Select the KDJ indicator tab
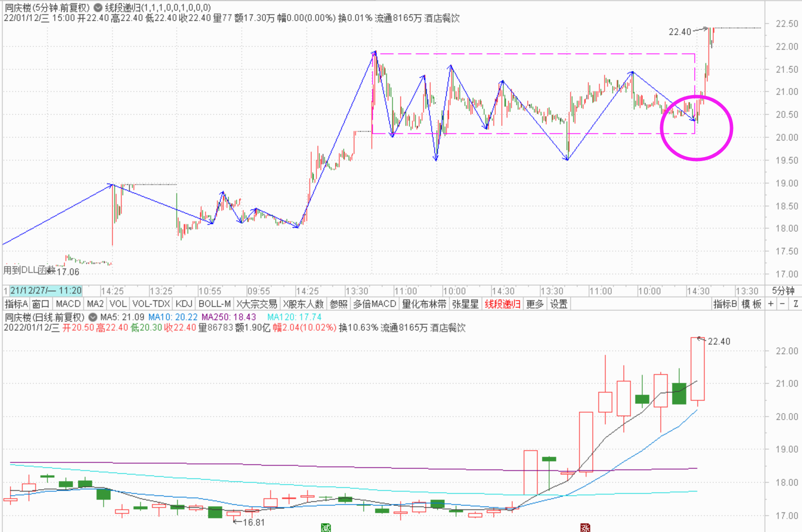The height and width of the screenshot is (532, 802). [x=184, y=304]
